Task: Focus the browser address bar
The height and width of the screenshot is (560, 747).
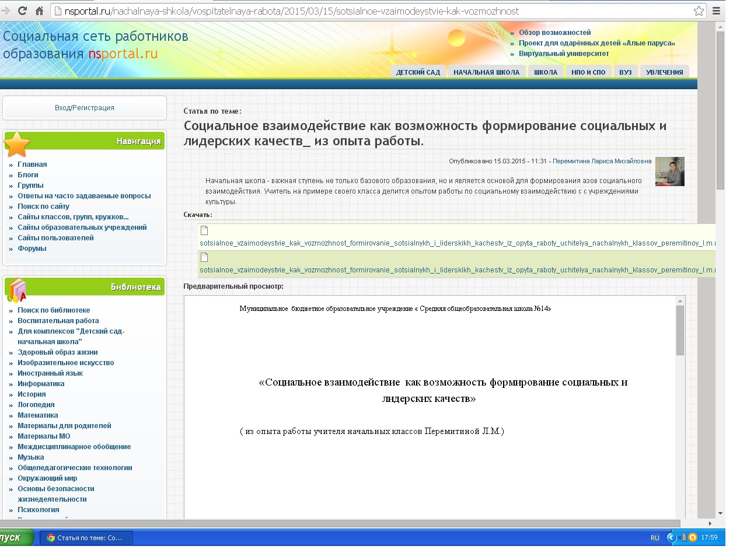Action: [373, 10]
